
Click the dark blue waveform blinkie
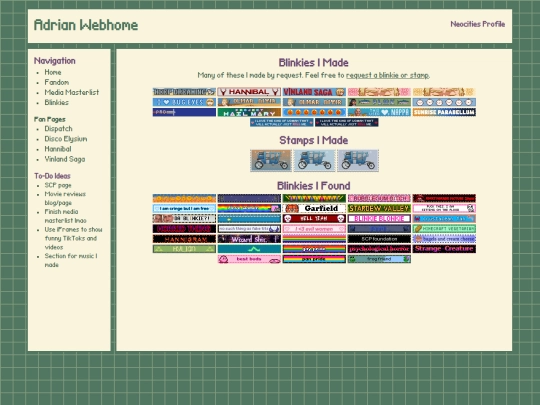(184, 112)
